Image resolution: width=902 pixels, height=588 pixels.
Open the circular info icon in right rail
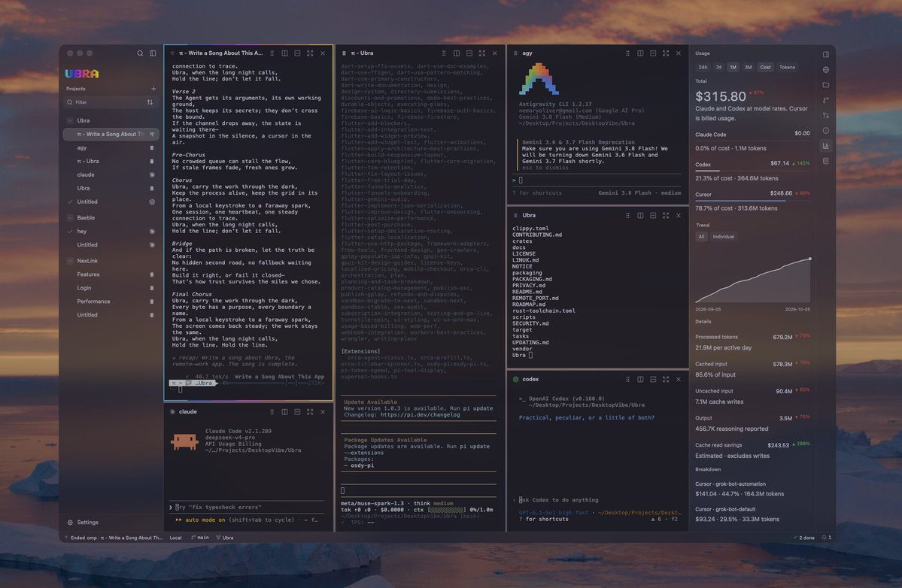pyautogui.click(x=826, y=131)
